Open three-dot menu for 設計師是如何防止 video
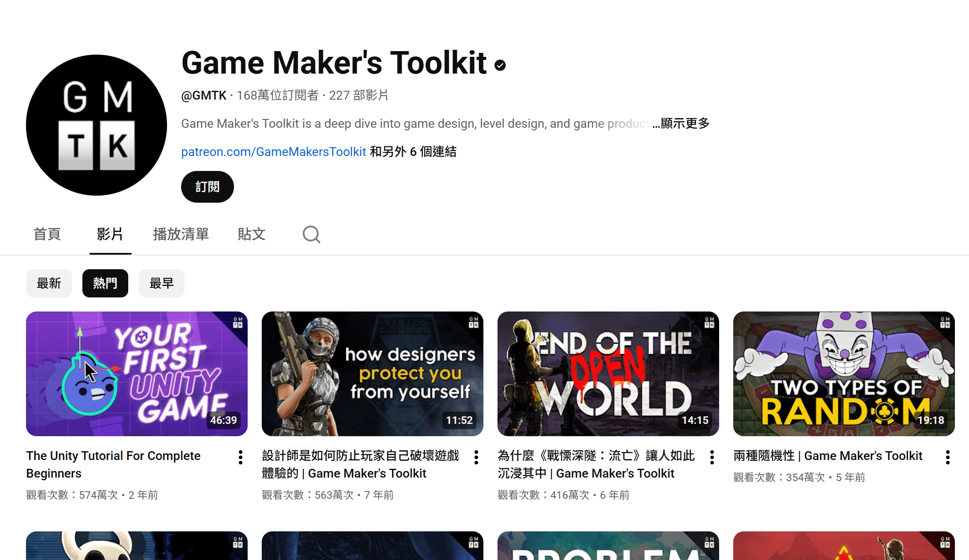The height and width of the screenshot is (560, 969). 476,457
